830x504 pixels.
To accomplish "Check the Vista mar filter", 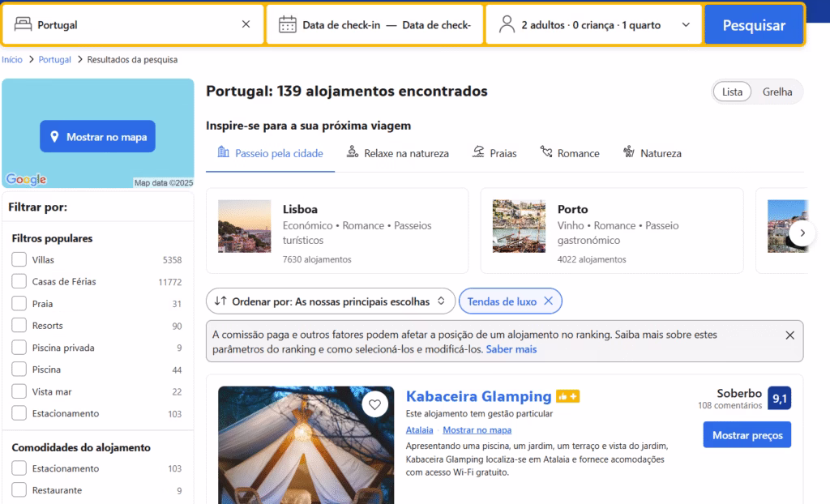I will point(19,391).
